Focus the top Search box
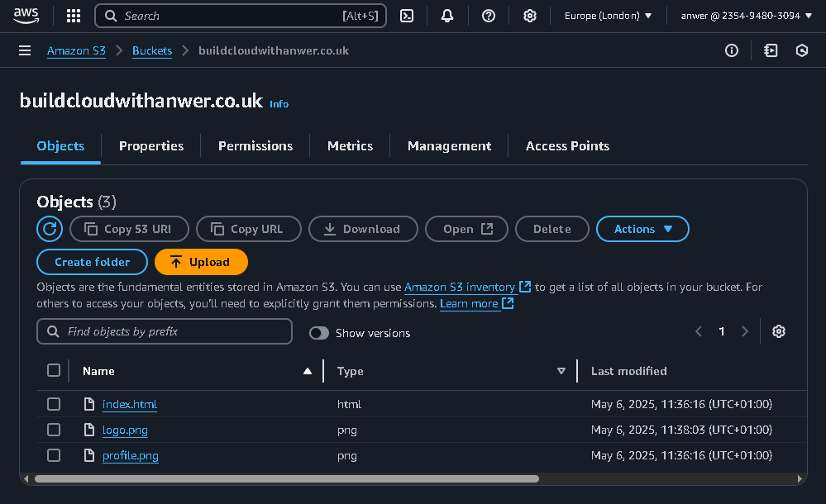 (241, 16)
